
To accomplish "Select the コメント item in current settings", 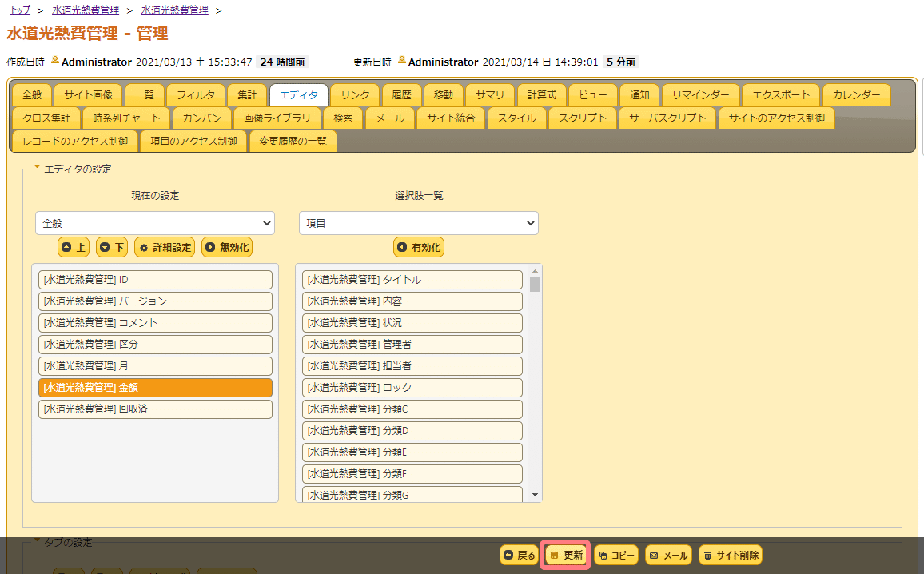I will pos(156,323).
